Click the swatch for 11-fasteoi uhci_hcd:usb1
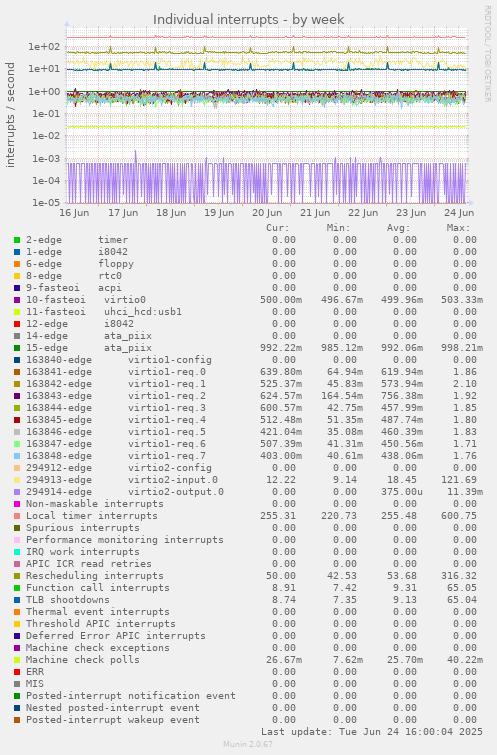 pos(17,312)
